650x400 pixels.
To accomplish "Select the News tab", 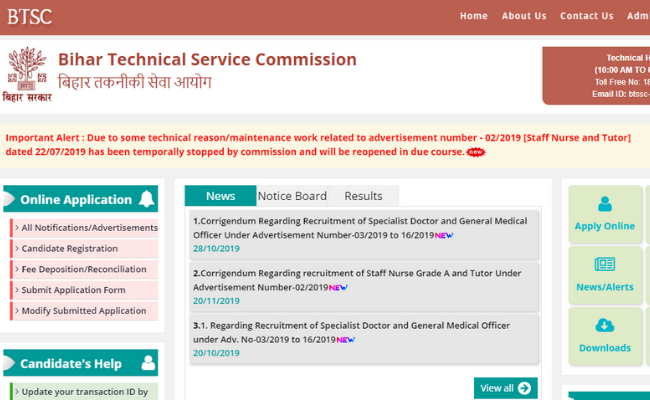I will pos(221,196).
